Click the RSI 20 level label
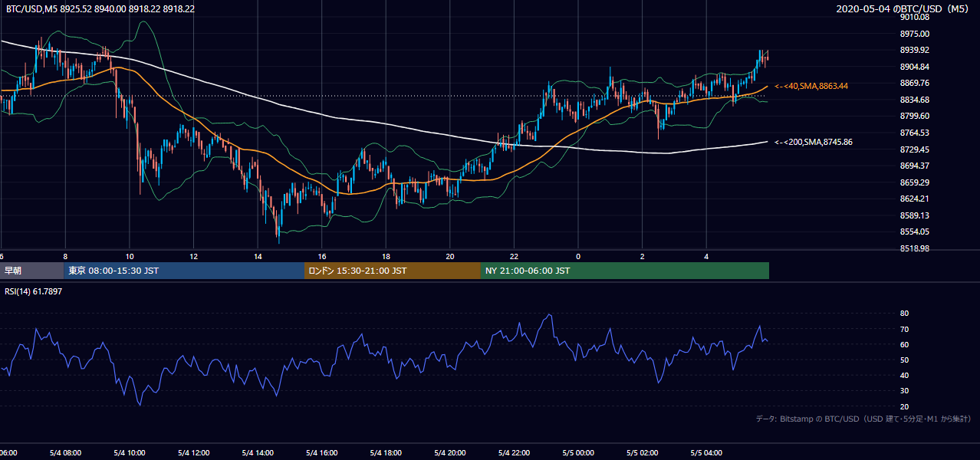Image resolution: width=980 pixels, height=460 pixels. pos(904,406)
